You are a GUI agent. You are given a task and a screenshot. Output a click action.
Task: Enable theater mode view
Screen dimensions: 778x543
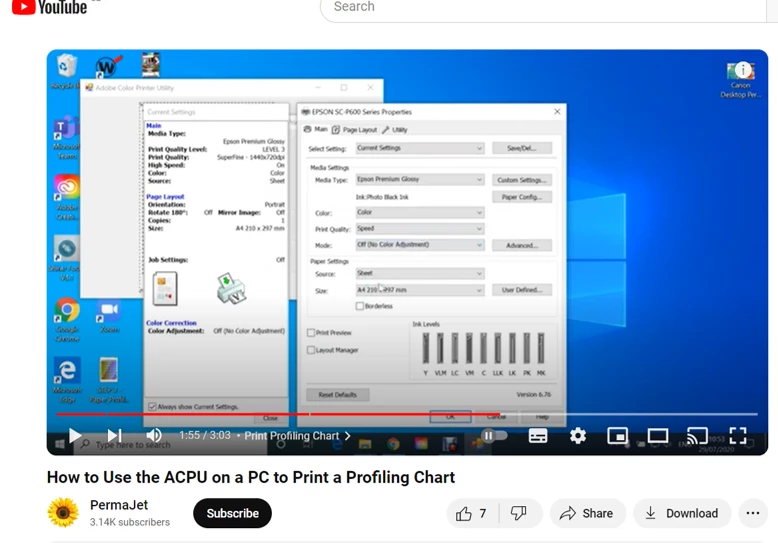657,436
